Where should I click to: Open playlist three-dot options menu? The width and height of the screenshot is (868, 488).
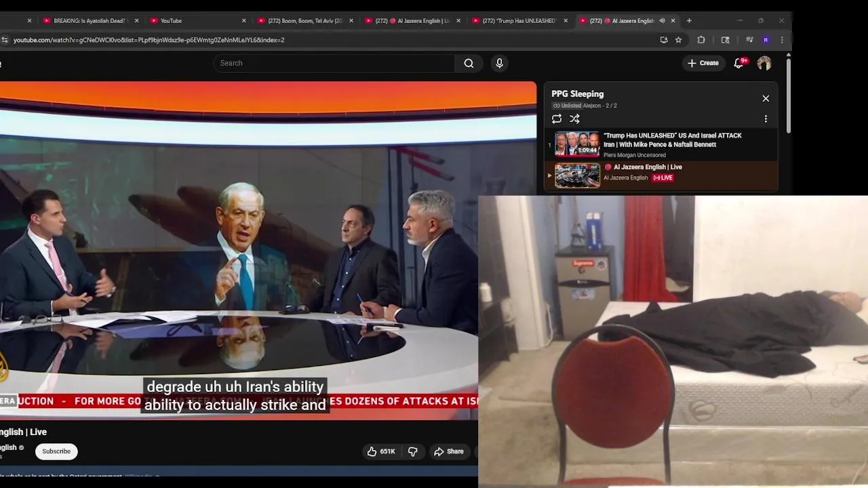click(766, 119)
